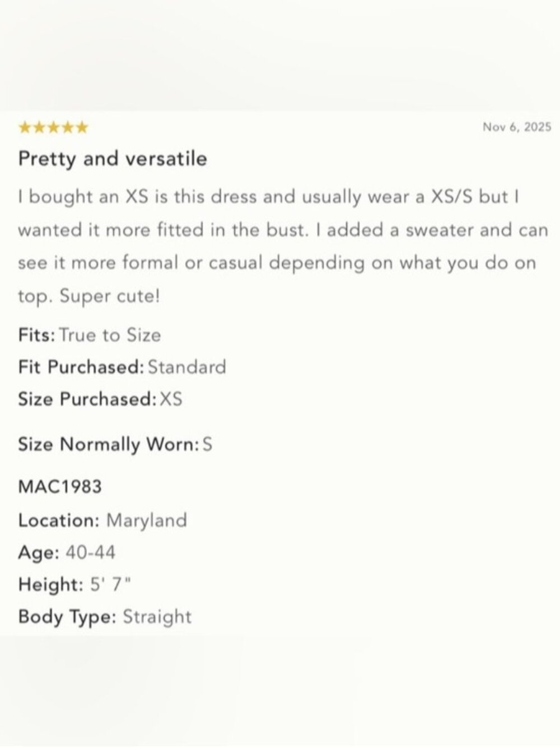Click the 'Fit Purchased: Standard' line

122,367
